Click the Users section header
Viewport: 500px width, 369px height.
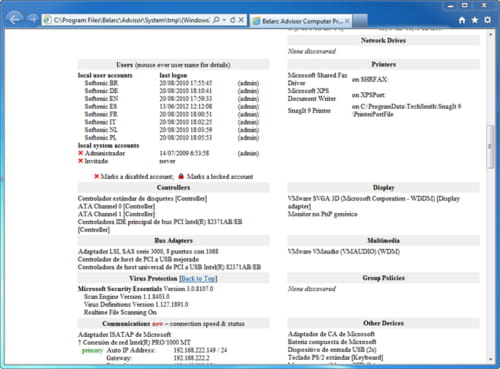[173, 65]
